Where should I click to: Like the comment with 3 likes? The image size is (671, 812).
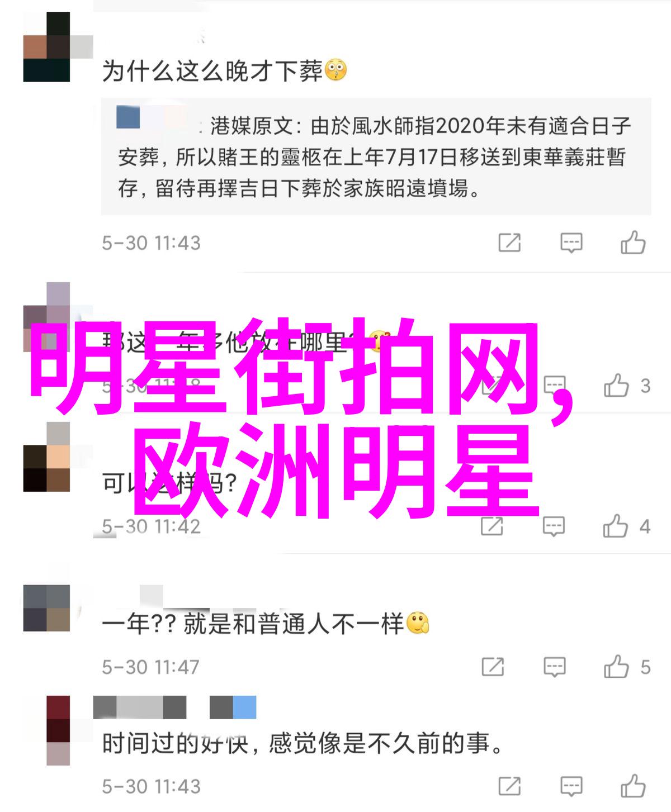pyautogui.click(x=616, y=386)
